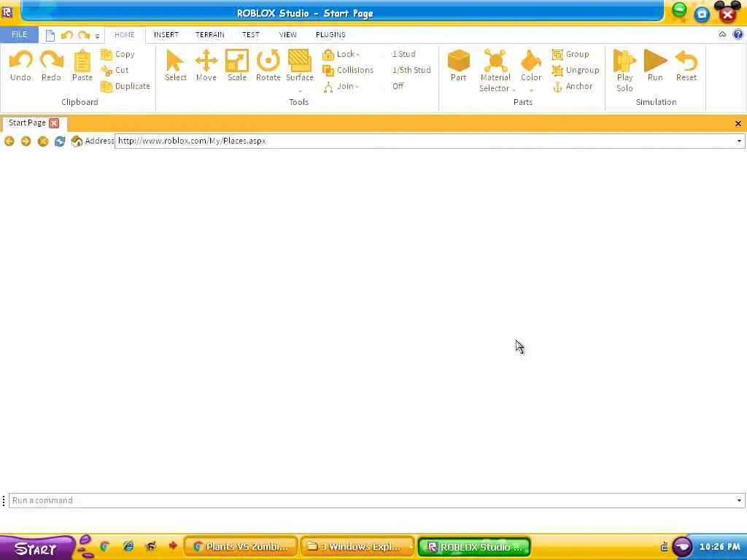This screenshot has width=747, height=560.
Task: Click Copy in the Clipboard group
Action: pyautogui.click(x=117, y=54)
